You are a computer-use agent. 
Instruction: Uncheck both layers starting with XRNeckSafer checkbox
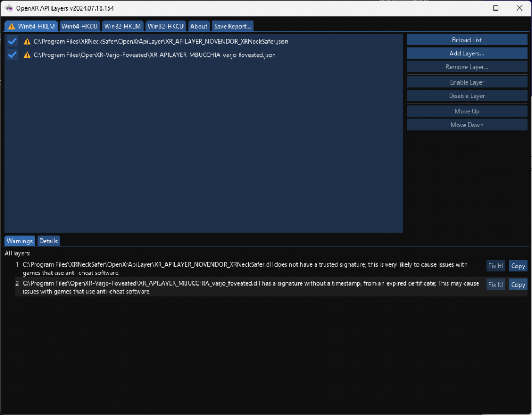(12, 41)
